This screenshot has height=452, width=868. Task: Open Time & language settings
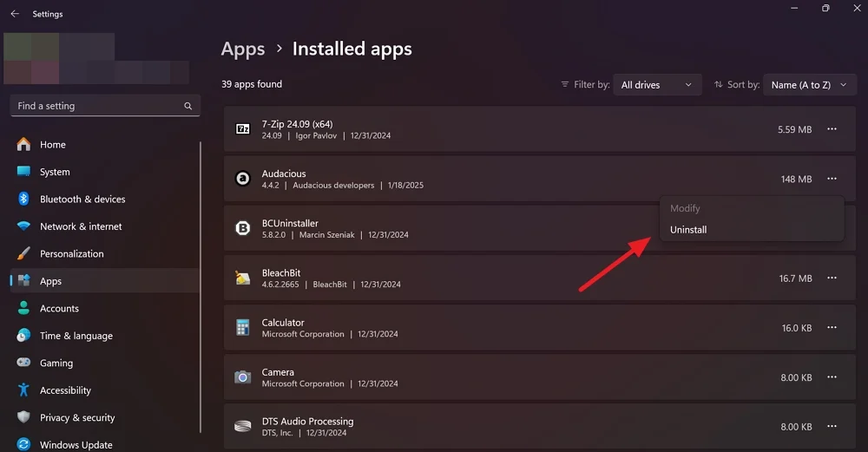(x=105, y=335)
